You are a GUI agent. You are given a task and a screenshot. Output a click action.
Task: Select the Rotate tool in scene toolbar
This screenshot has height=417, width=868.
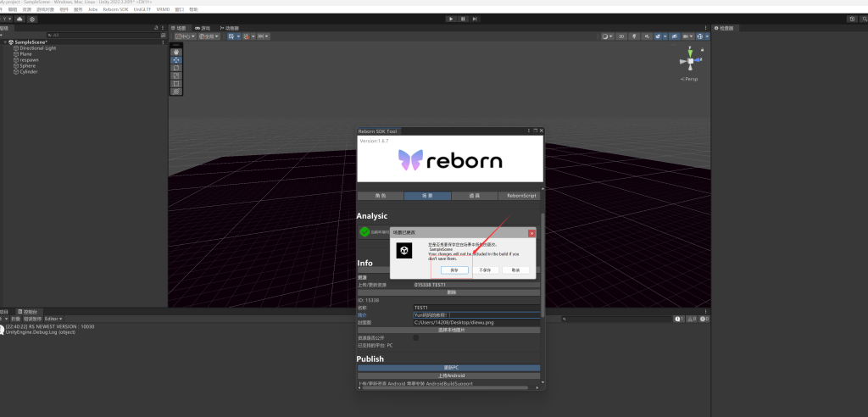tap(176, 68)
